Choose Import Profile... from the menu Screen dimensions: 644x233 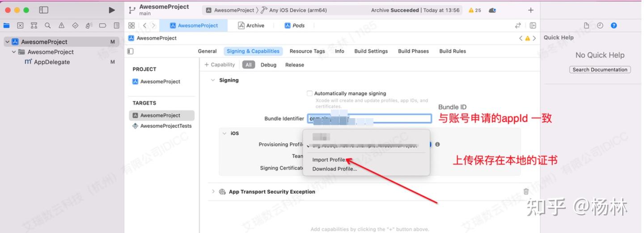329,160
